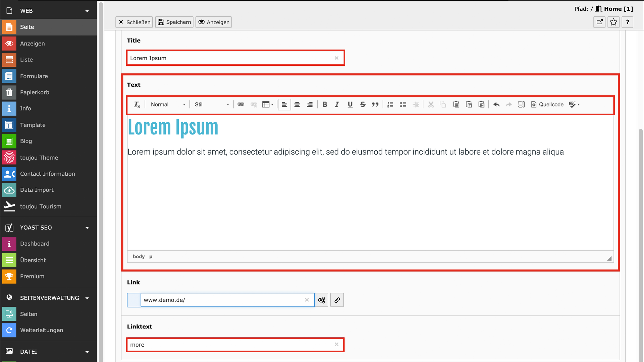Open the Stil styles dropdown
644x362 pixels.
[212, 105]
